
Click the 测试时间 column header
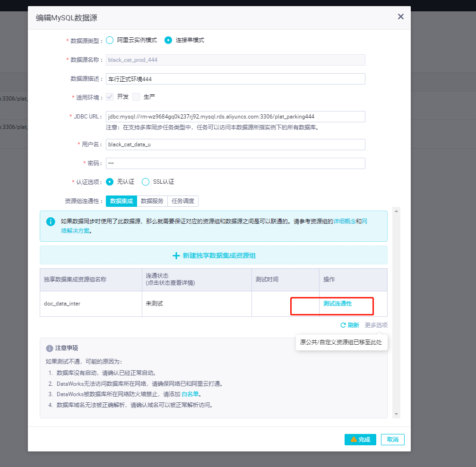coord(286,280)
